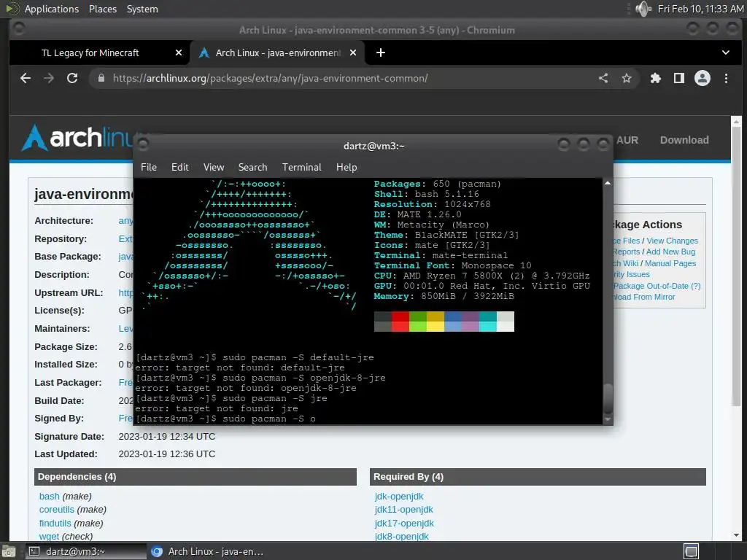This screenshot has width=747, height=560.
Task: Toggle Chromium side panel icon
Action: (x=679, y=78)
